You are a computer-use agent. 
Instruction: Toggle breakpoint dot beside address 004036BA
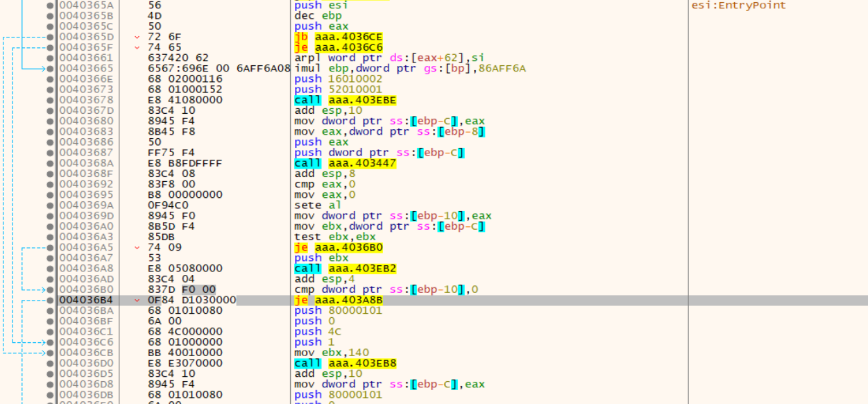(x=50, y=310)
